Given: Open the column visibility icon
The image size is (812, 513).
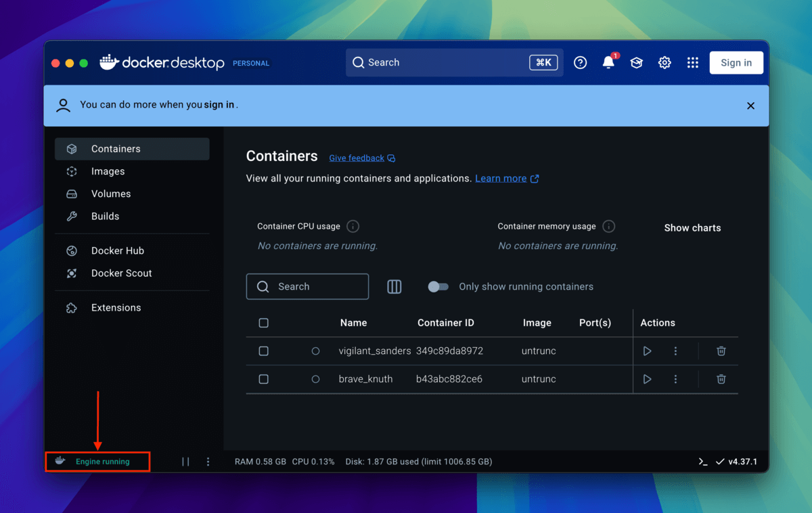Looking at the screenshot, I should click(x=394, y=286).
